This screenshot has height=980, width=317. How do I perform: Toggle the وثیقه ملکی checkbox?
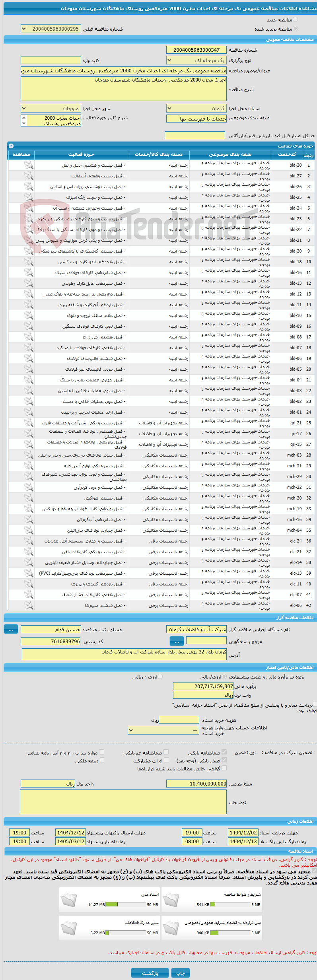[x=102, y=760]
